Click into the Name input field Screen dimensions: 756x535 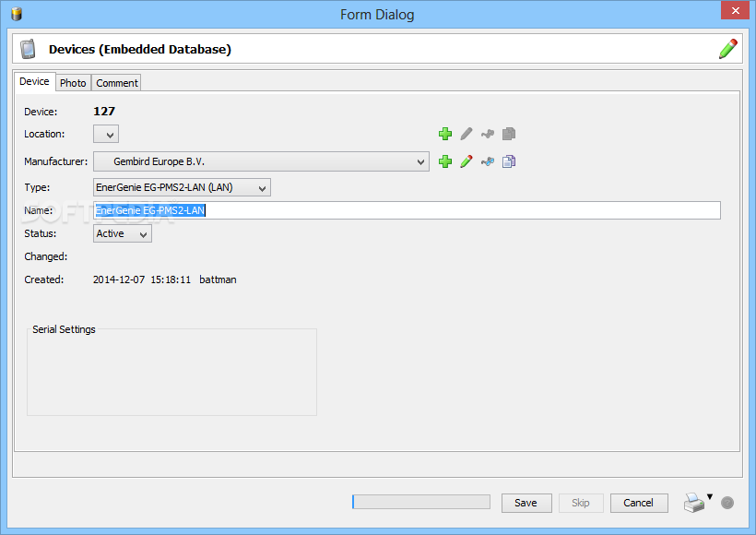(407, 210)
